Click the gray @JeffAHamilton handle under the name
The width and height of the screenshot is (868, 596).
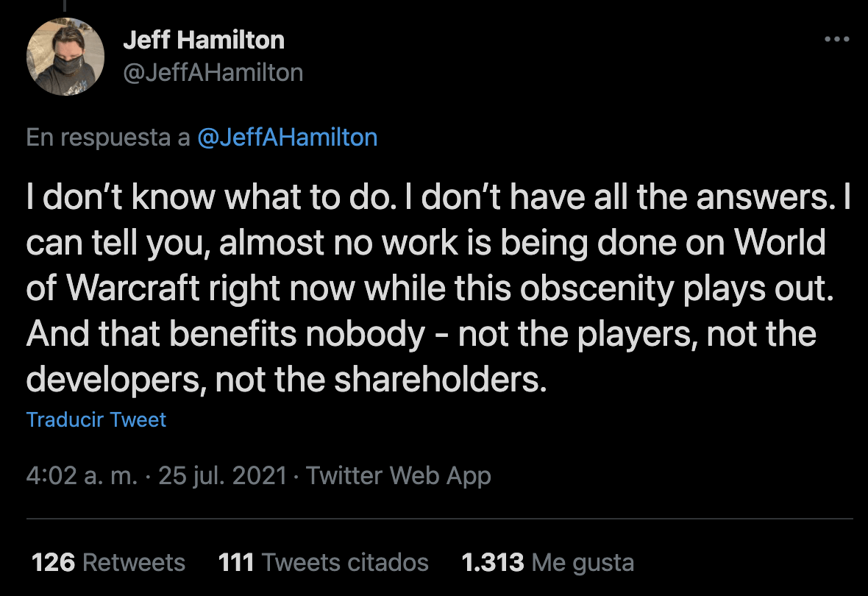tap(213, 73)
